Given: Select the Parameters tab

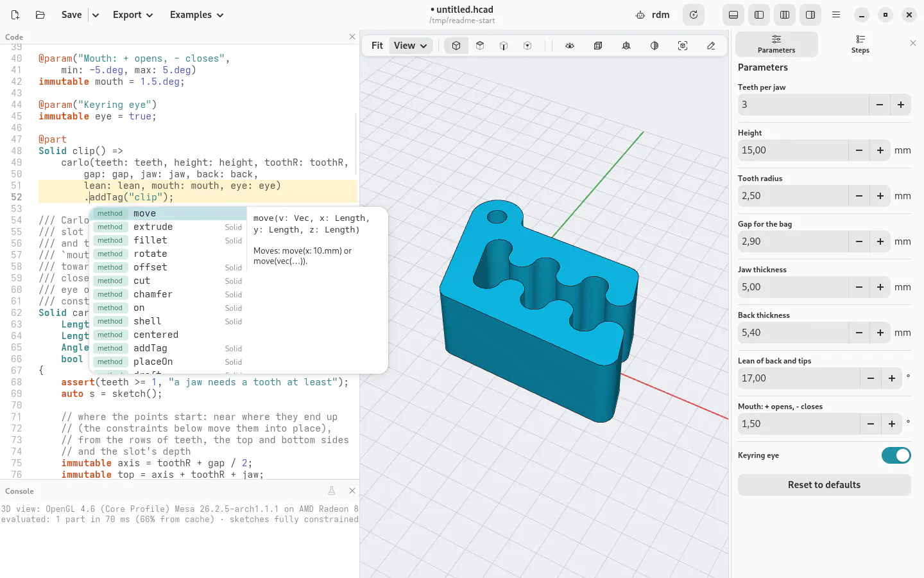Looking at the screenshot, I should [776, 44].
